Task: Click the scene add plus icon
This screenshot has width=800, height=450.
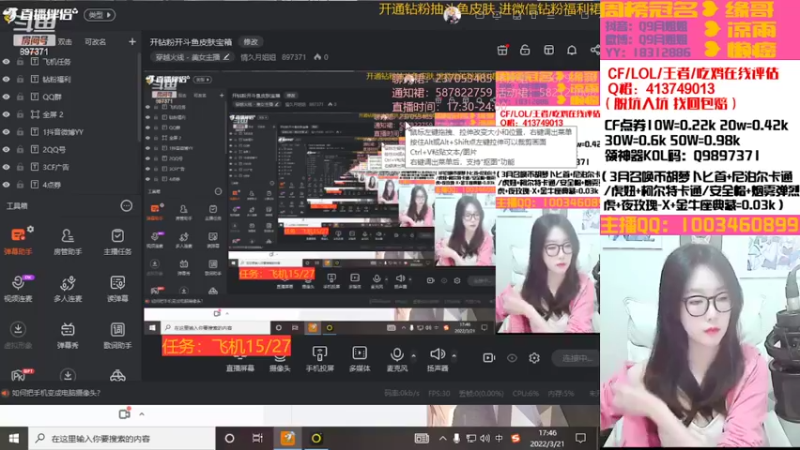Action: tap(132, 41)
